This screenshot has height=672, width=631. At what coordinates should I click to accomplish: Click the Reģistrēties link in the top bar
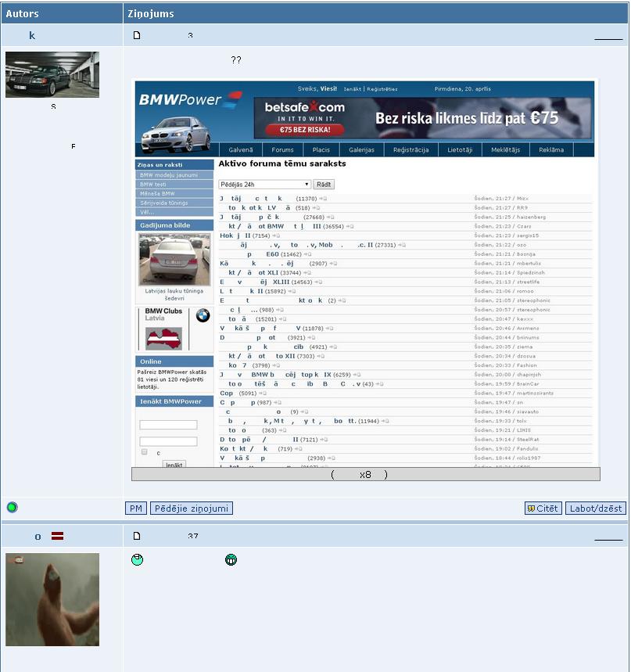[x=382, y=89]
